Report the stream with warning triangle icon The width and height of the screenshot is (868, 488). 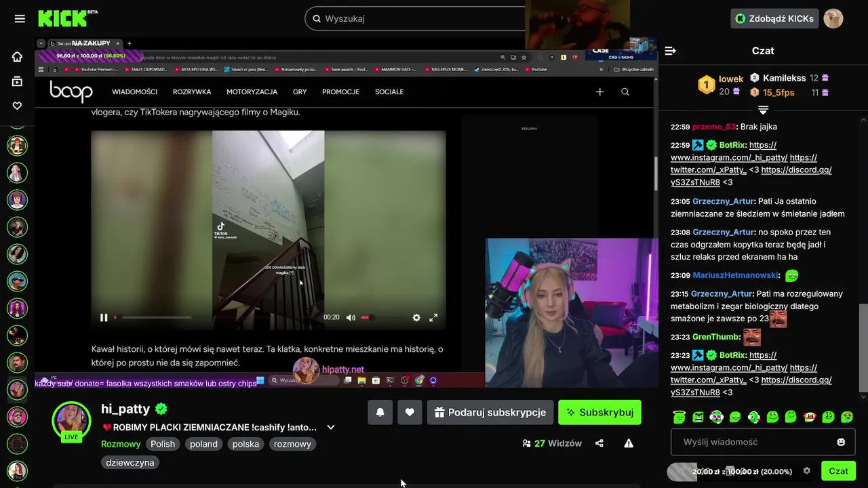pos(629,443)
